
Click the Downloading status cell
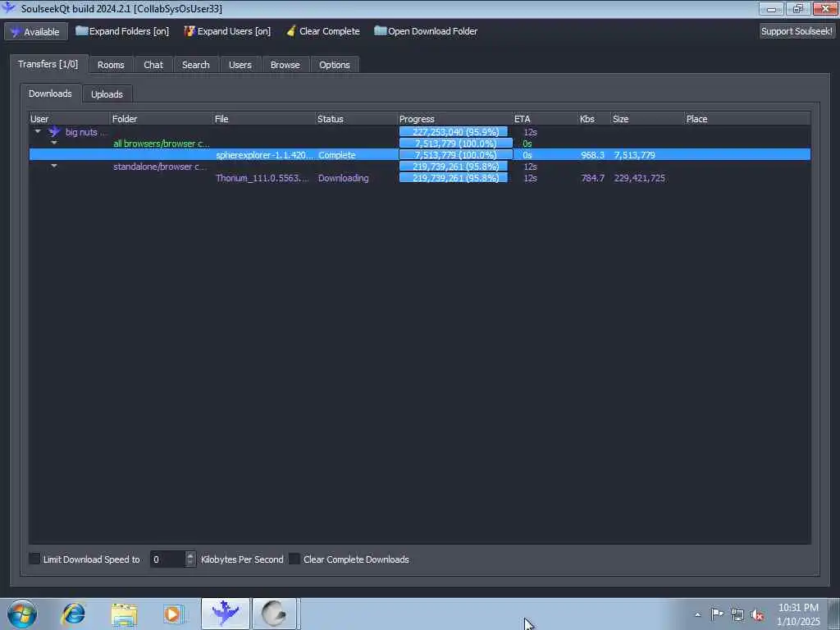(x=344, y=178)
